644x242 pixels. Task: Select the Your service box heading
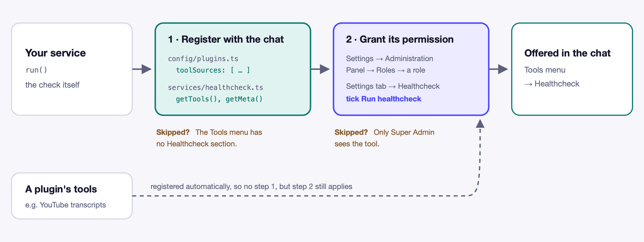(55, 53)
